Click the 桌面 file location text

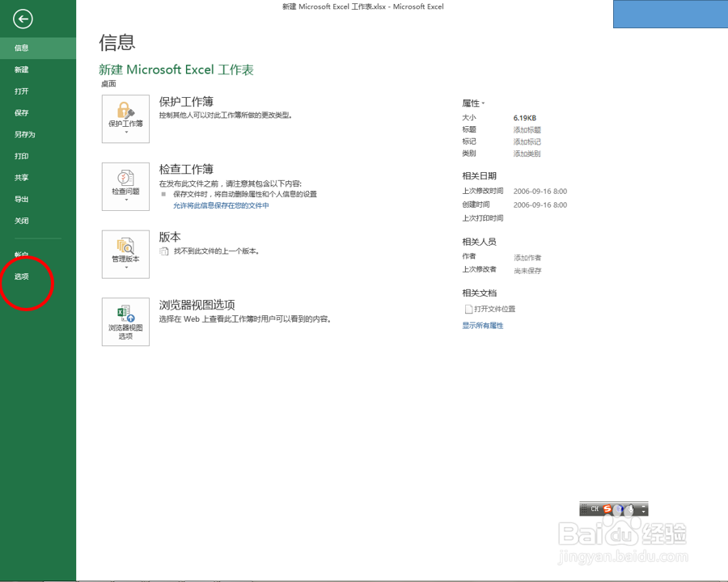(x=108, y=84)
